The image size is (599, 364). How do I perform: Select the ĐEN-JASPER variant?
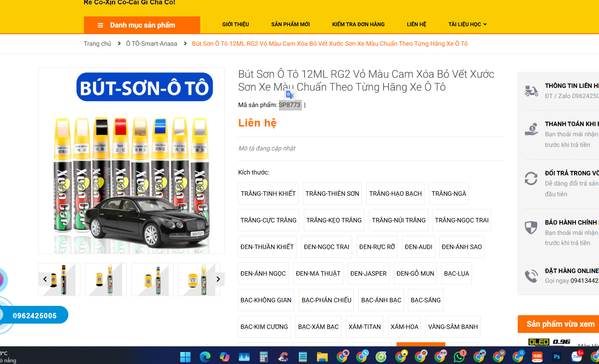[x=369, y=273]
